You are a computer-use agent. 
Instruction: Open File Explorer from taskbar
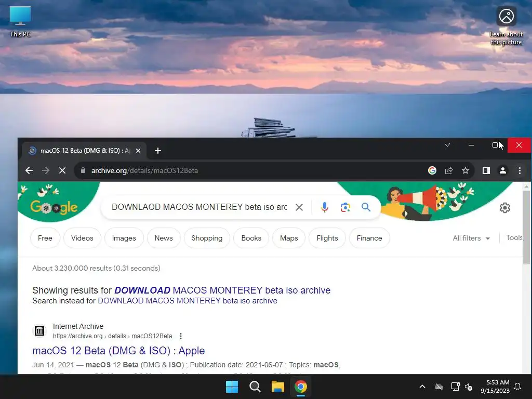pos(277,387)
